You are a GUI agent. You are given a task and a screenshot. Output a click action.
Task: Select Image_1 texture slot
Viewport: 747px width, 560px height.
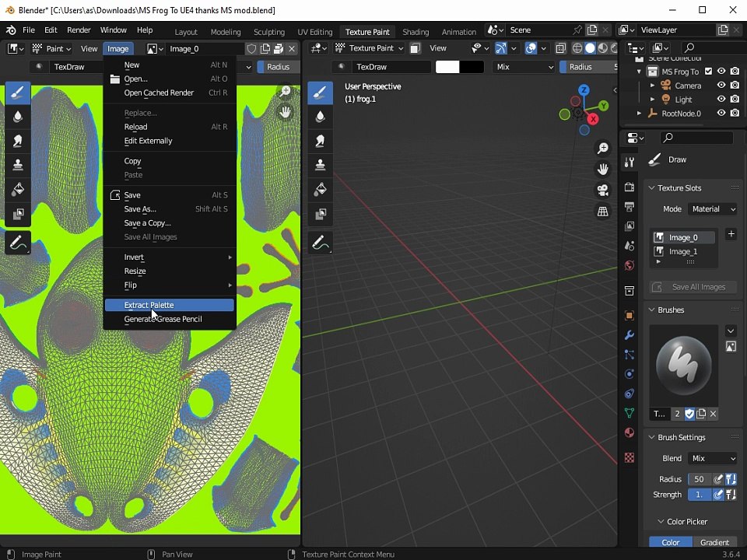683,251
